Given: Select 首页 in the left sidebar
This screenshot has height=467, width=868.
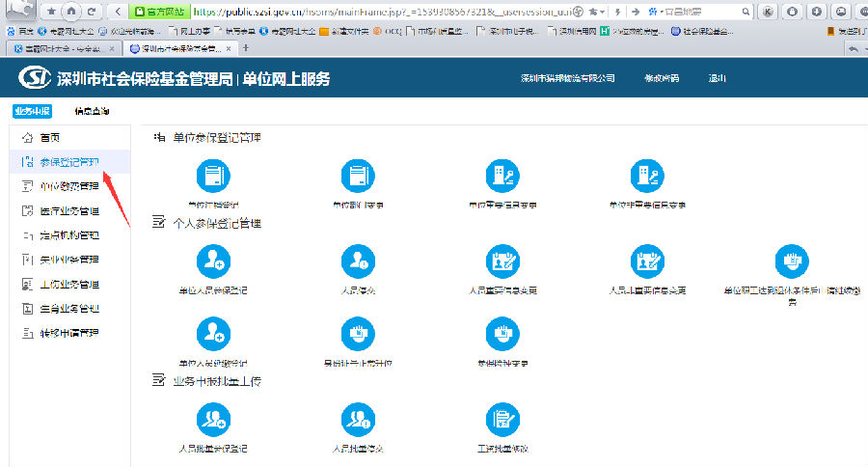Looking at the screenshot, I should point(49,137).
